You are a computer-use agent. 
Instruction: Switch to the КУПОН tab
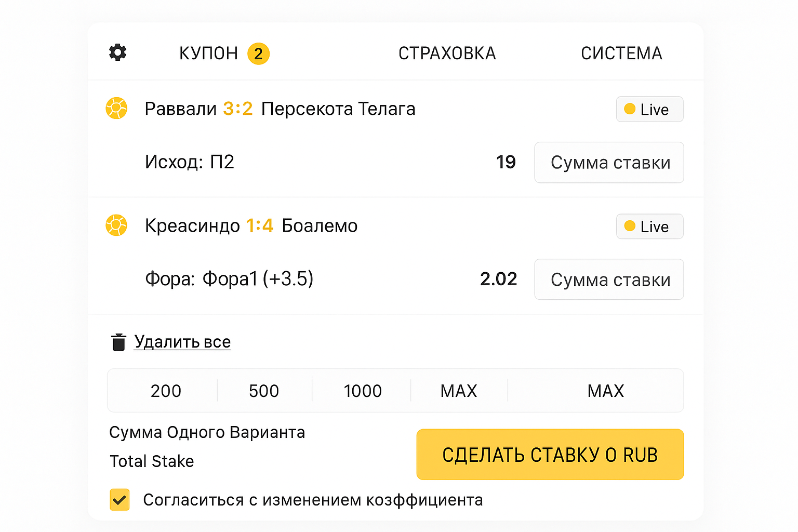click(x=208, y=54)
